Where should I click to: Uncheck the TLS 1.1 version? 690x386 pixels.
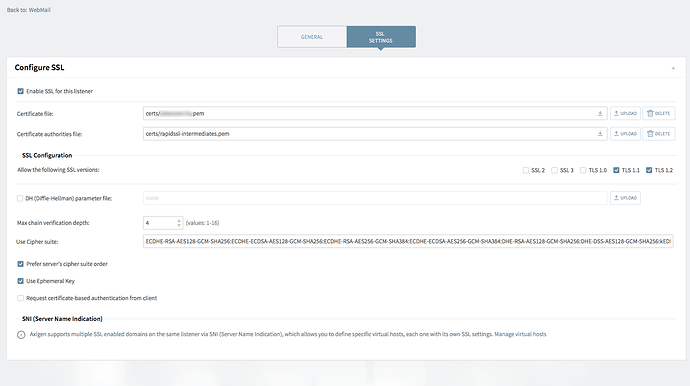click(616, 170)
